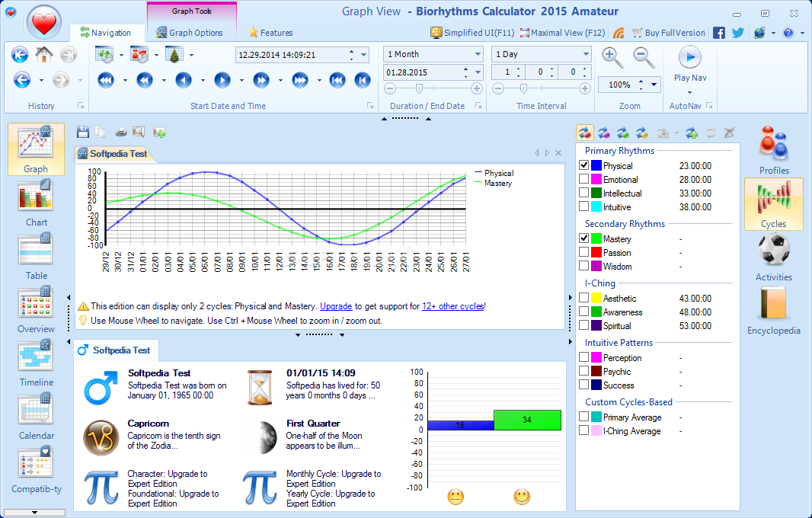The image size is (812, 518).
Task: Open the end date 01.28.2015 dropdown
Action: (478, 72)
